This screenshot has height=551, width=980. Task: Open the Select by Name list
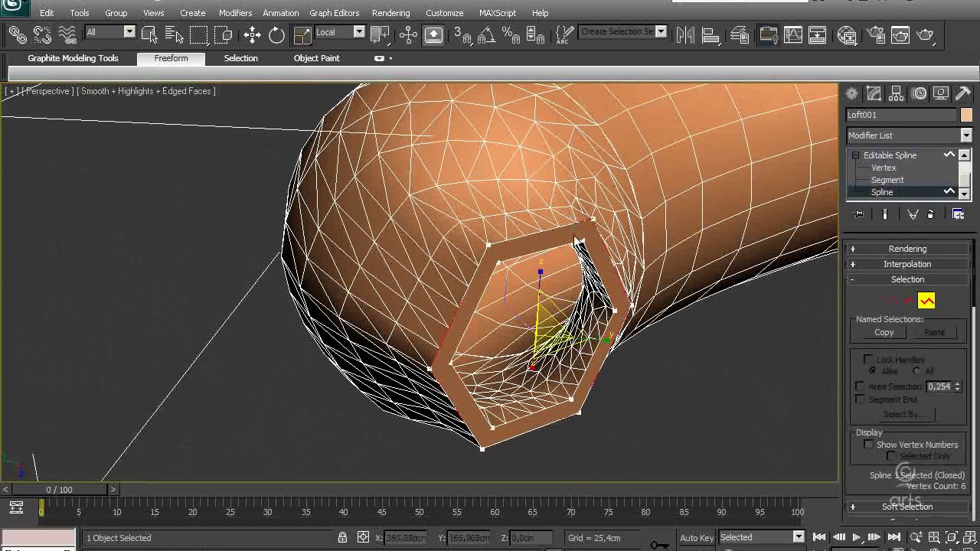click(174, 34)
